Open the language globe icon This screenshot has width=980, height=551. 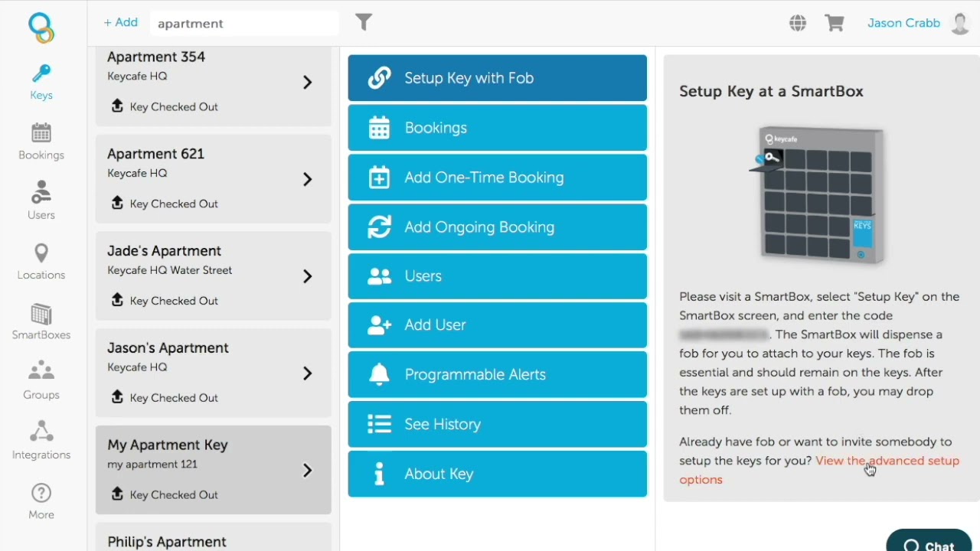(798, 23)
